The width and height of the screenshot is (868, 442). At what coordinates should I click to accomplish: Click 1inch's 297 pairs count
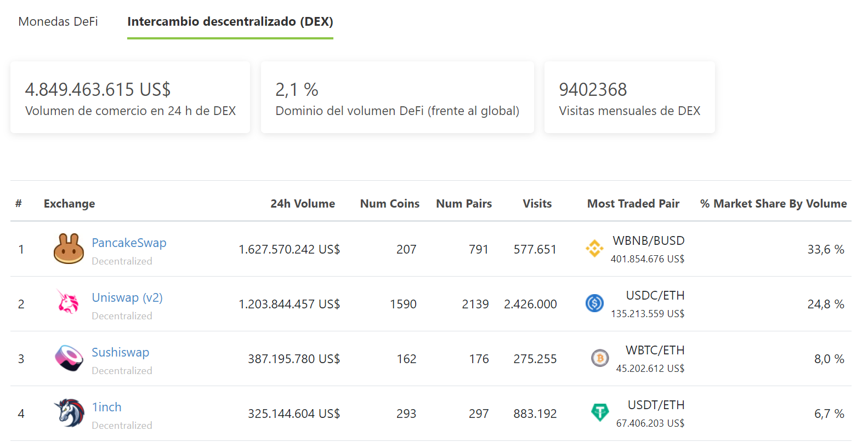479,414
